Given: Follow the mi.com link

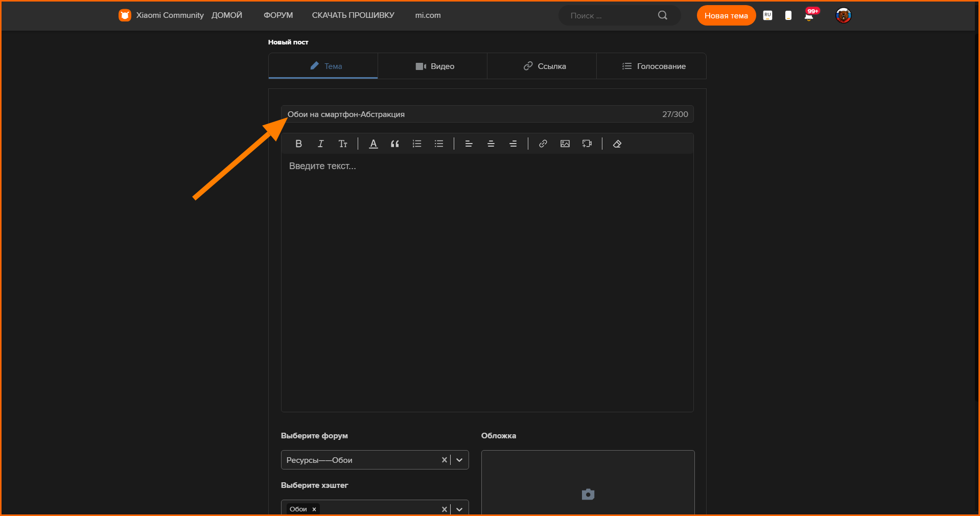Looking at the screenshot, I should tap(428, 15).
